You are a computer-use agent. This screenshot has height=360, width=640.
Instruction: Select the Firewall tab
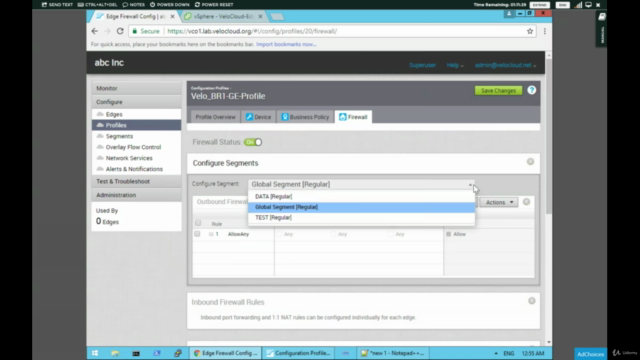click(353, 117)
